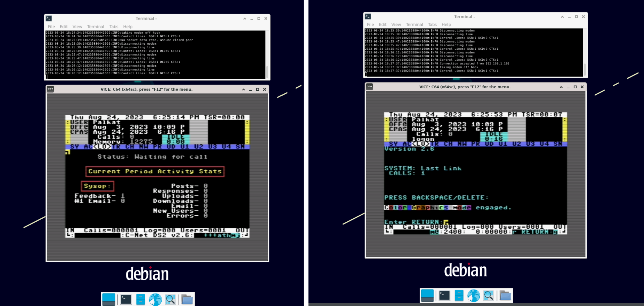Image resolution: width=644 pixels, height=306 pixels.
Task: Click 'New Users- 0' stat in VICE
Action: tap(180, 211)
